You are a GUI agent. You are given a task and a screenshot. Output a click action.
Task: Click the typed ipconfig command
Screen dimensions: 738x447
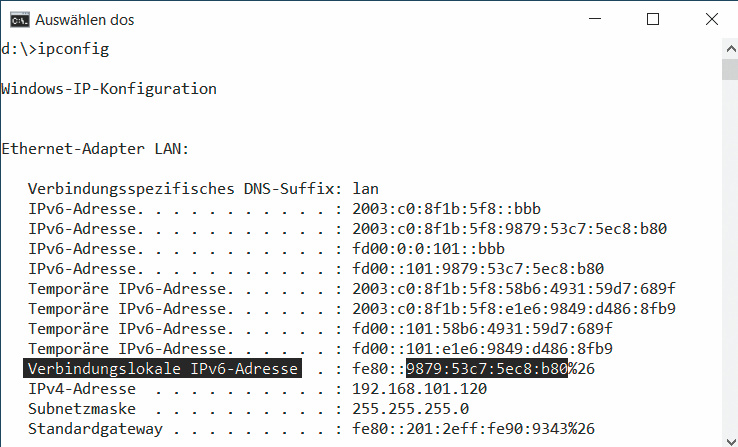tap(73, 48)
